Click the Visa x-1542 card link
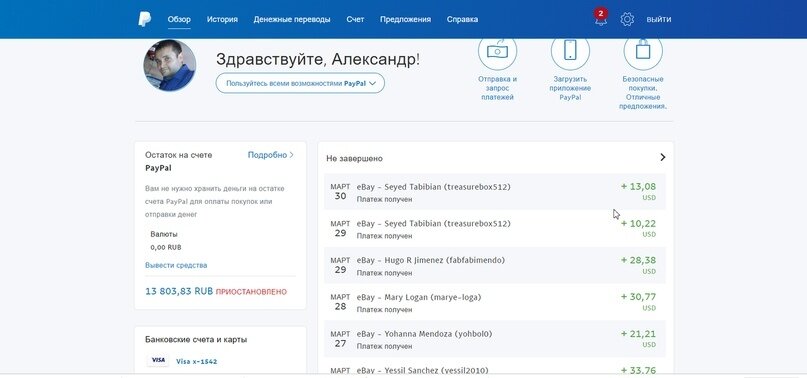The image size is (807, 378). [197, 362]
